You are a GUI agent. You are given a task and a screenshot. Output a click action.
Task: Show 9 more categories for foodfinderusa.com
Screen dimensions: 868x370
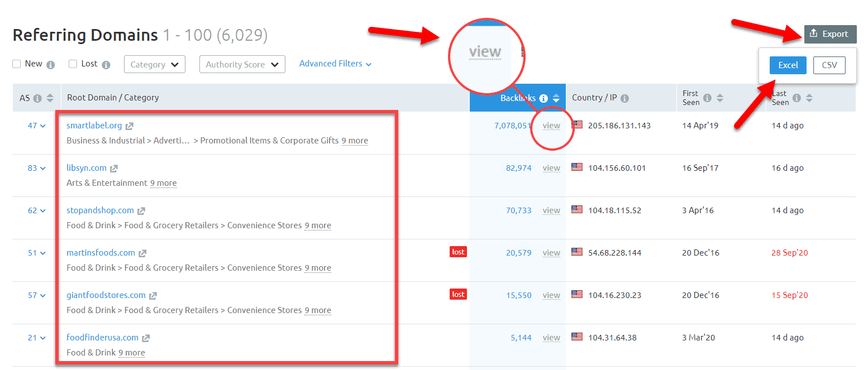[131, 353]
